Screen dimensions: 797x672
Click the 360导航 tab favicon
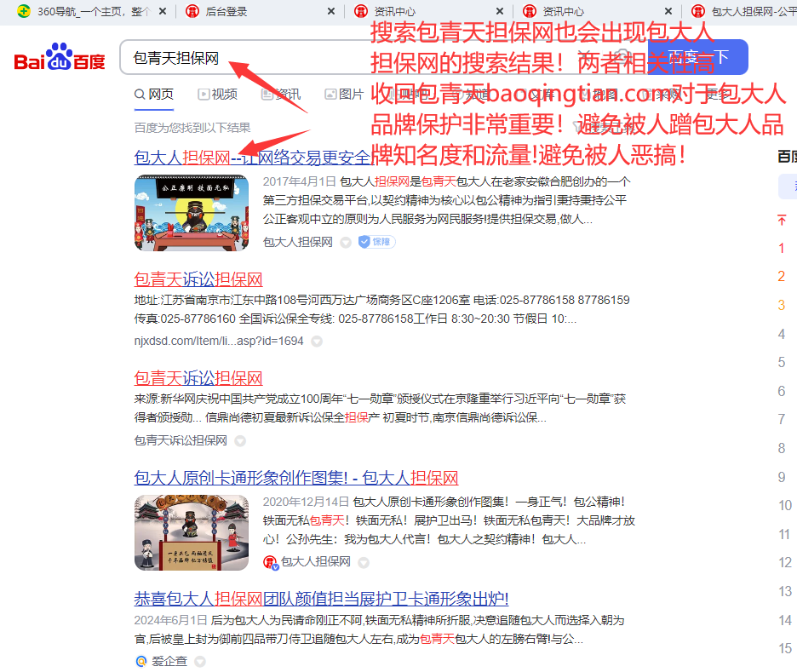[x=25, y=11]
